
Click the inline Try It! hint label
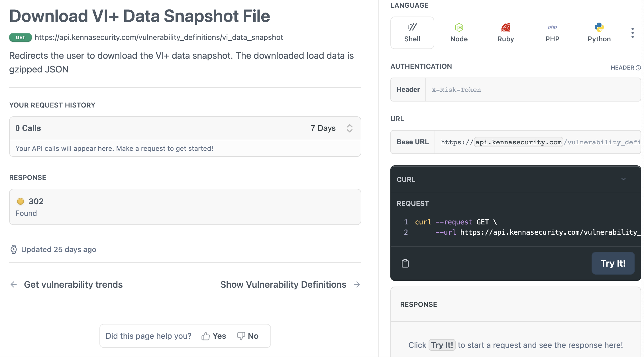442,345
